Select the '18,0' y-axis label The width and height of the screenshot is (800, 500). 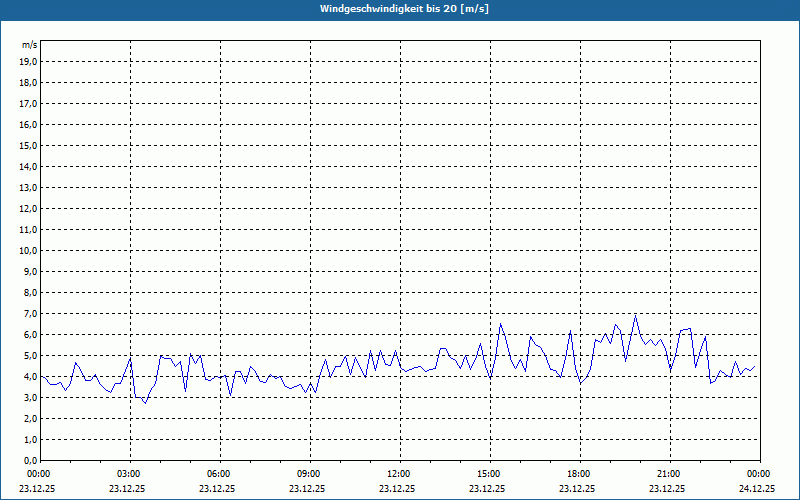tap(29, 83)
